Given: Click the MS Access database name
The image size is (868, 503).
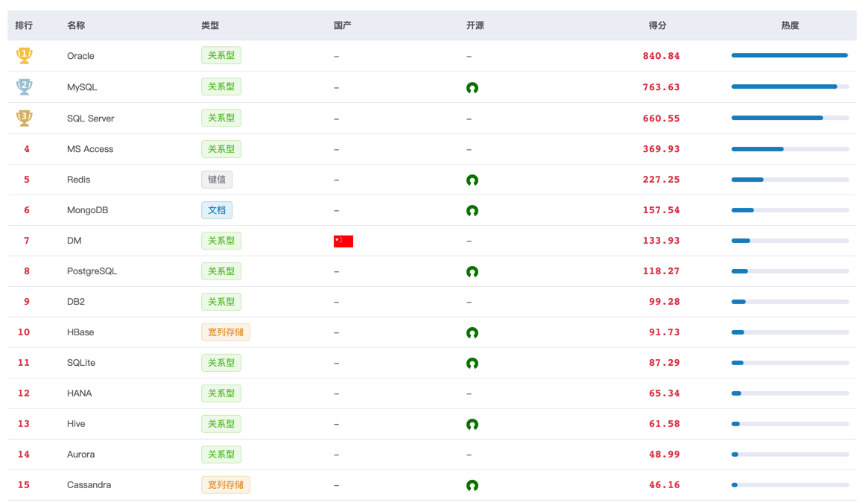Looking at the screenshot, I should tap(89, 149).
